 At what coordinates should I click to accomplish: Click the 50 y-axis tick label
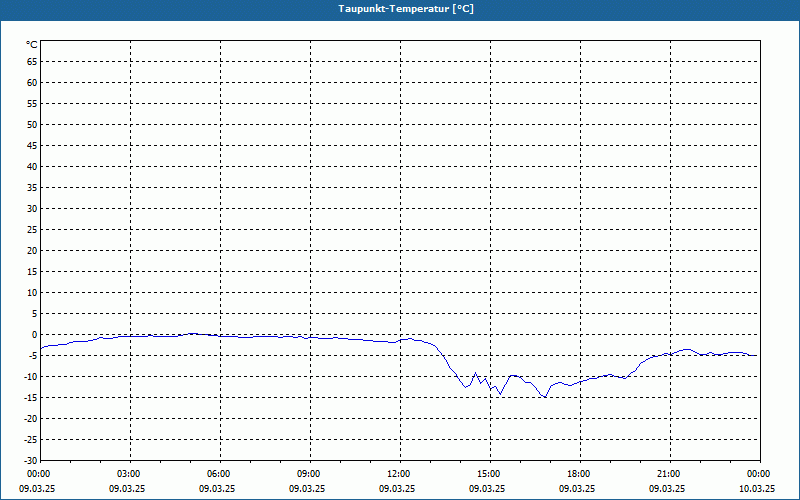(x=32, y=124)
